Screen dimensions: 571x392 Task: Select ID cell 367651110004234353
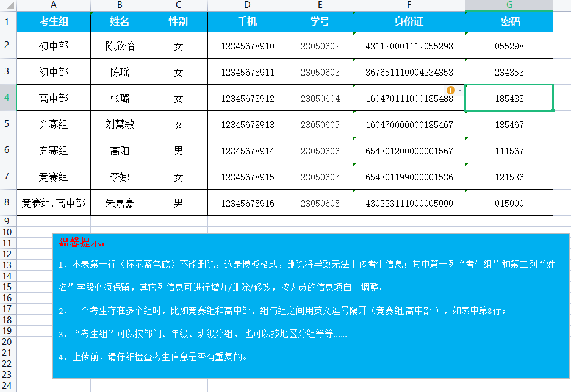pos(409,72)
